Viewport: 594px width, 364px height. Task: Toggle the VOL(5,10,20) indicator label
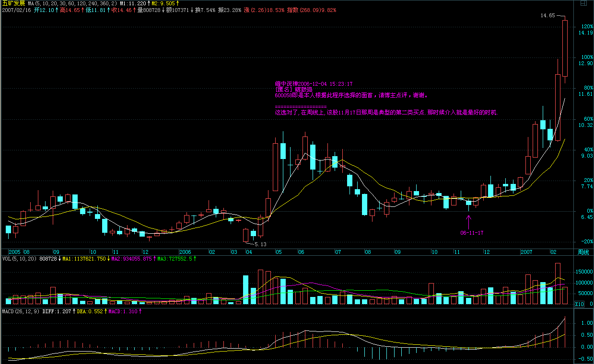(x=19, y=259)
